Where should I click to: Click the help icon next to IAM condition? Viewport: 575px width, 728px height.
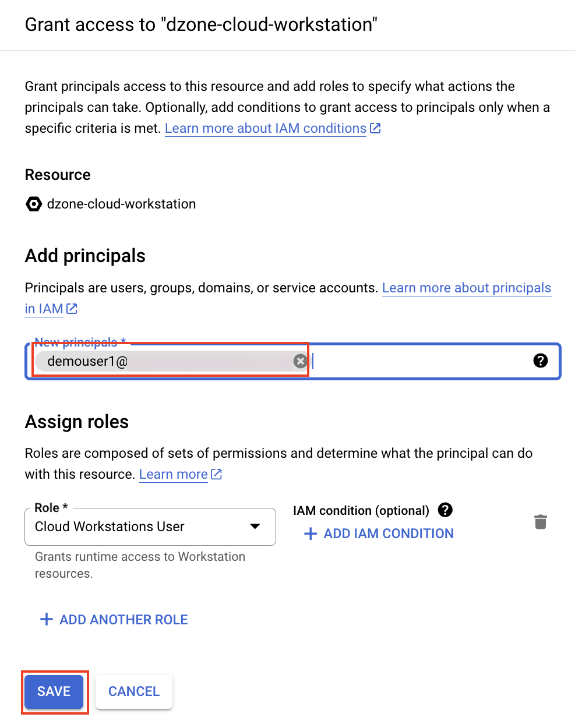(445, 510)
